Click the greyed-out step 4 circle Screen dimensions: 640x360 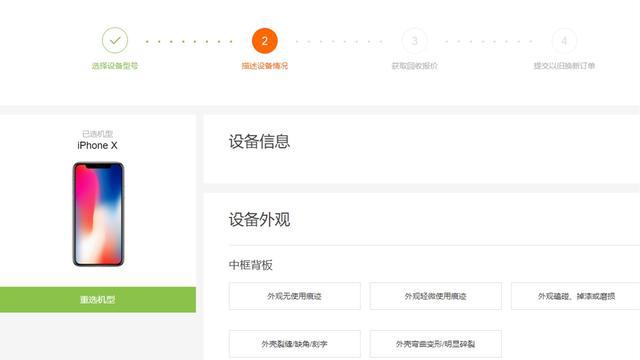pyautogui.click(x=564, y=40)
